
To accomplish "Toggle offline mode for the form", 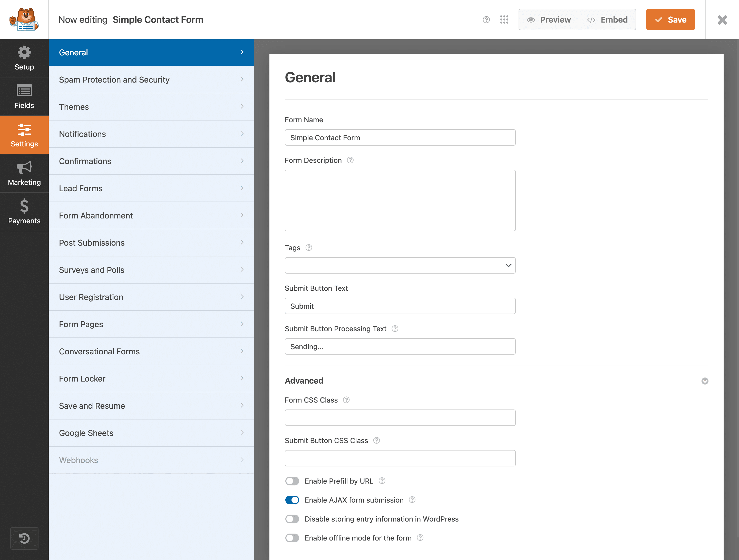I will click(292, 538).
